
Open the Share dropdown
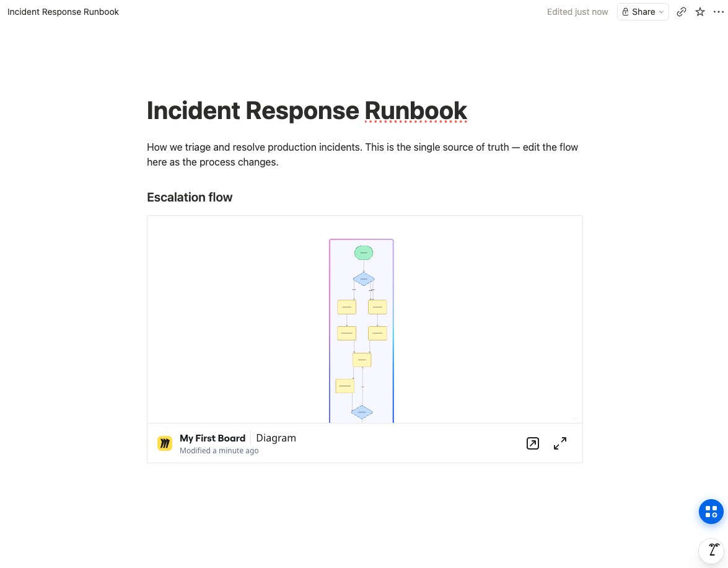pyautogui.click(x=642, y=12)
